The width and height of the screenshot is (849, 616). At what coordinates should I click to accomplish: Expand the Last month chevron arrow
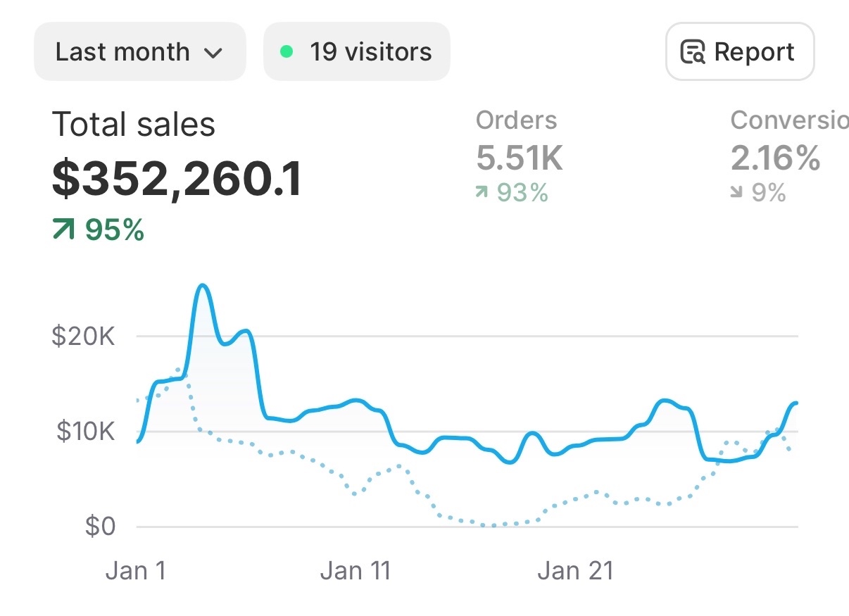(213, 53)
